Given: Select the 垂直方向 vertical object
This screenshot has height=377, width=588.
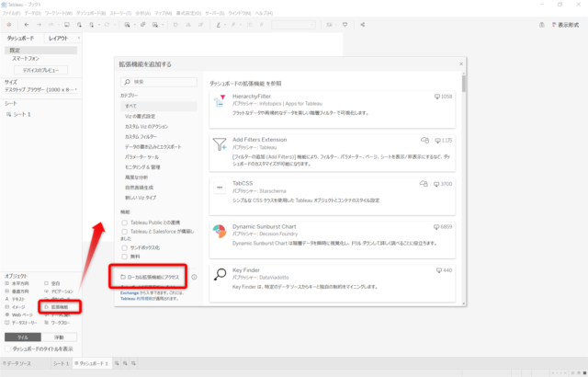Looking at the screenshot, I should click(x=17, y=291).
